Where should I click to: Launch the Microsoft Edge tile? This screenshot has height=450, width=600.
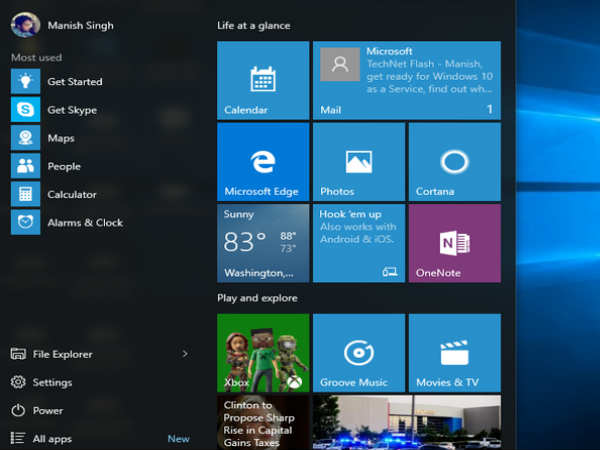click(x=263, y=162)
